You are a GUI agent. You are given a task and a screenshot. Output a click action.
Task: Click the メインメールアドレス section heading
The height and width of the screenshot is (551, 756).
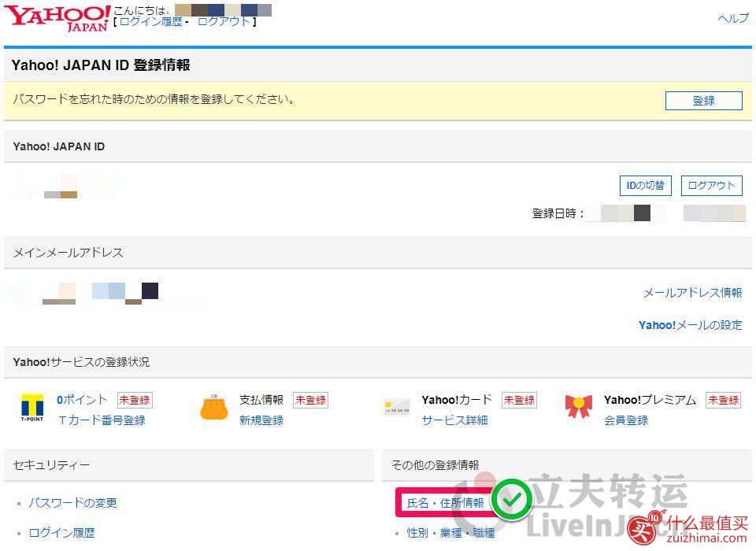[x=68, y=253]
